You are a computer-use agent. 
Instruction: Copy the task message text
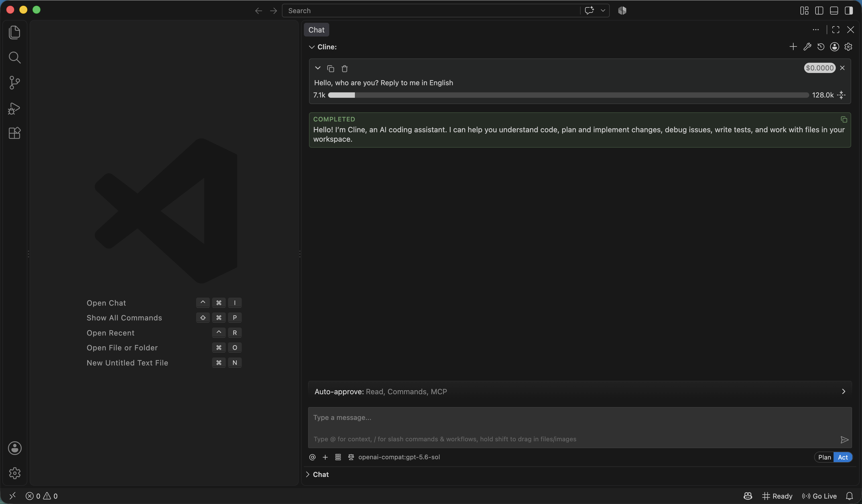(x=330, y=68)
